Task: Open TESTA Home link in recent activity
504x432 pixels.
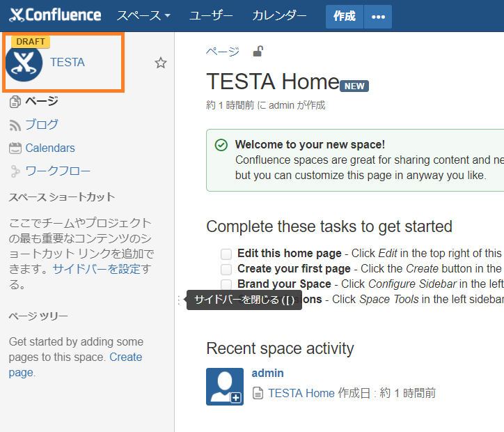Action: pos(301,393)
